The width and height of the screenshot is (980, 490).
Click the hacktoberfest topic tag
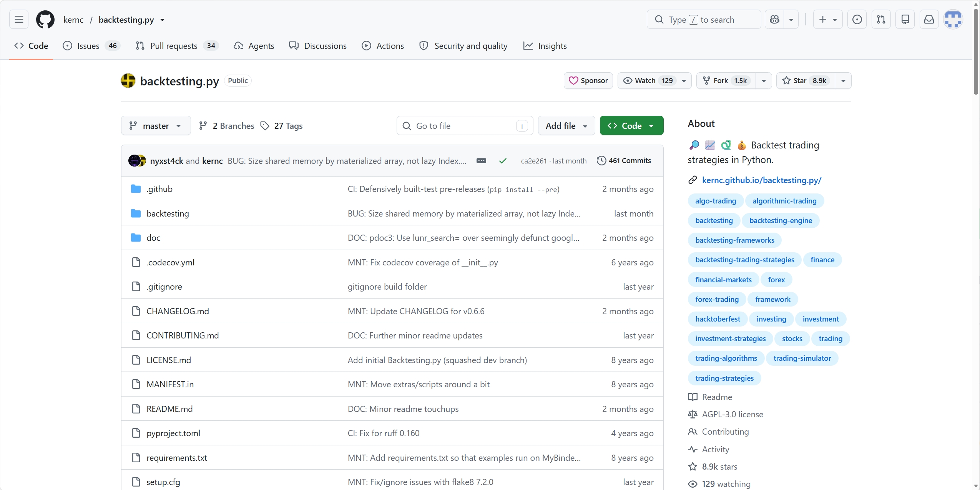pos(718,319)
